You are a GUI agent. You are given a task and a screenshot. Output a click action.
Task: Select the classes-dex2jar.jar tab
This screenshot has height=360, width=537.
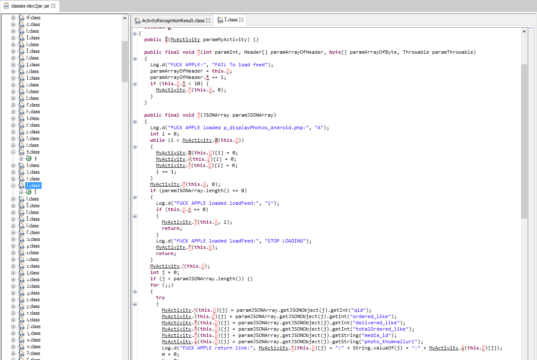pyautogui.click(x=29, y=6)
